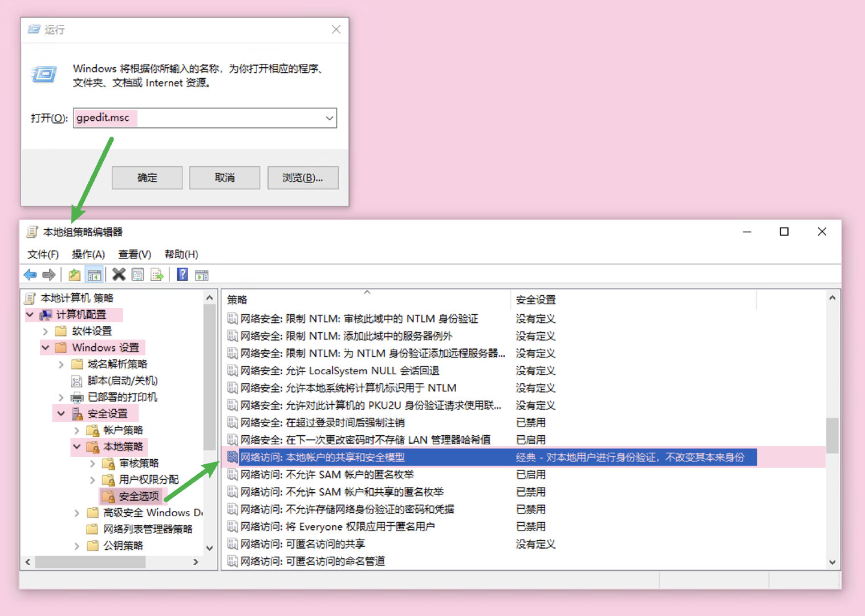This screenshot has height=616, width=865.
Task: Click the Export List toolbar icon
Action: (x=157, y=275)
